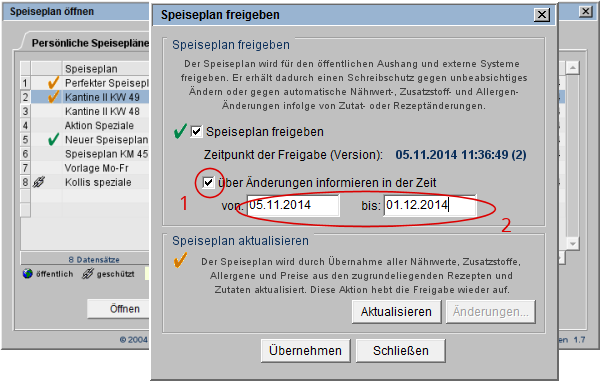Click row number 6 header cell
600x382 pixels.
pos(25,153)
